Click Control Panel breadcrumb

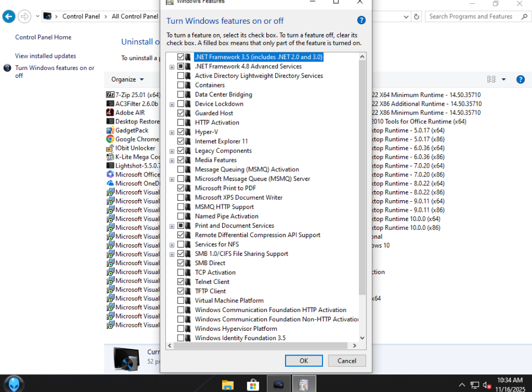point(81,17)
